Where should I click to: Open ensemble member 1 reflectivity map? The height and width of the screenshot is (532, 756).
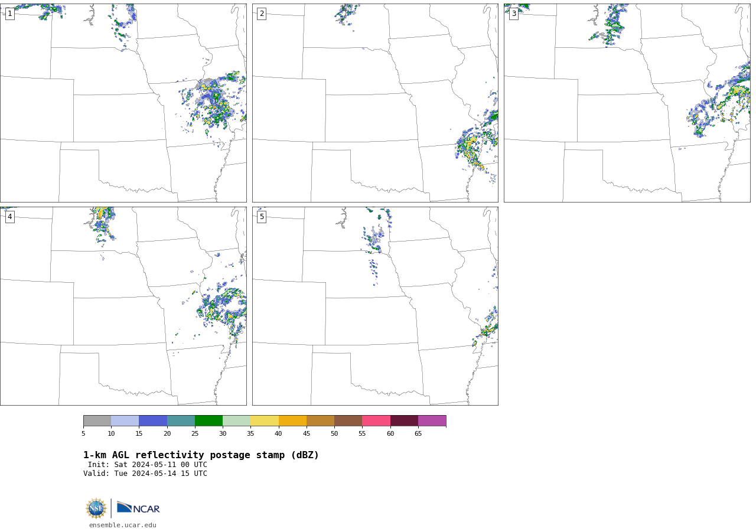click(123, 103)
